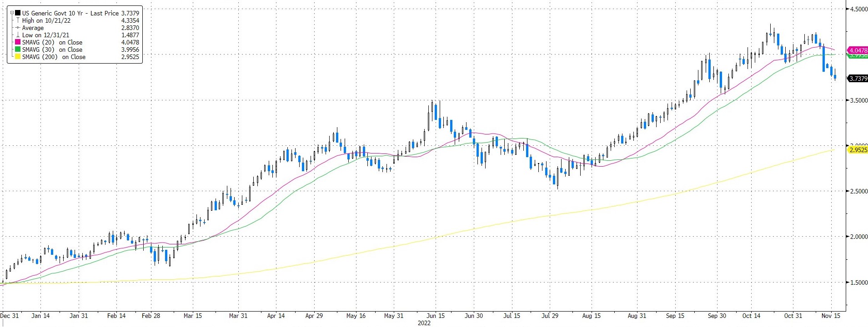Viewport: 868px width, 327px height.
Task: Click the yellow SMAVG (200) swatch
Action: click(18, 57)
